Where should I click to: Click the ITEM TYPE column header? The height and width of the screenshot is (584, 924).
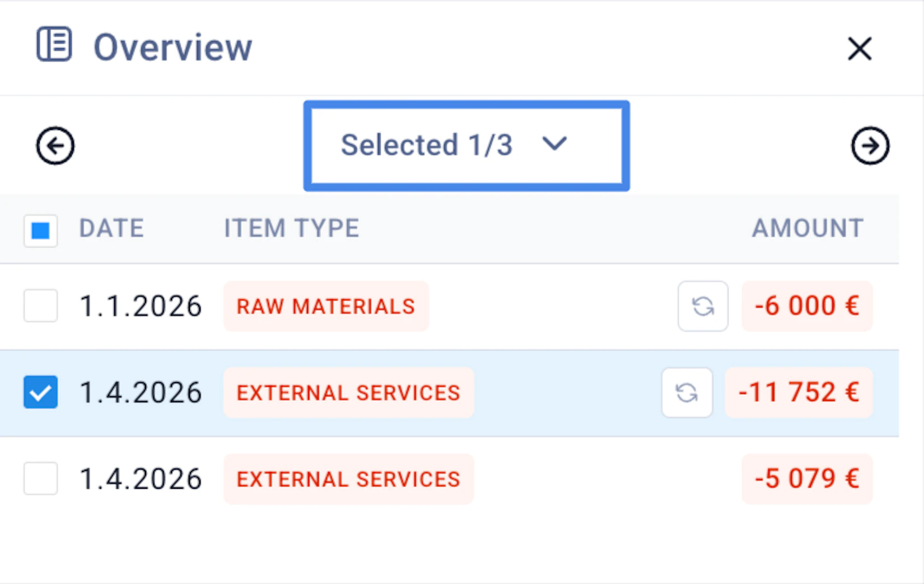(x=291, y=229)
